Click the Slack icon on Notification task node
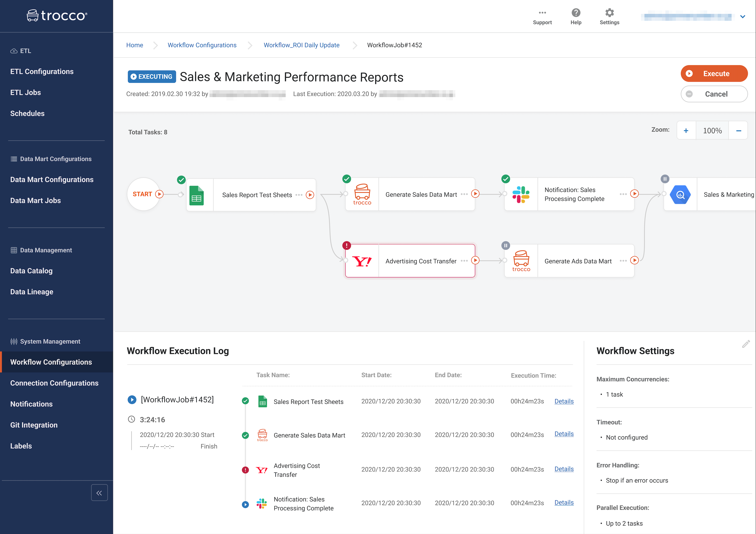Viewport: 756px width, 534px height. tap(521, 194)
